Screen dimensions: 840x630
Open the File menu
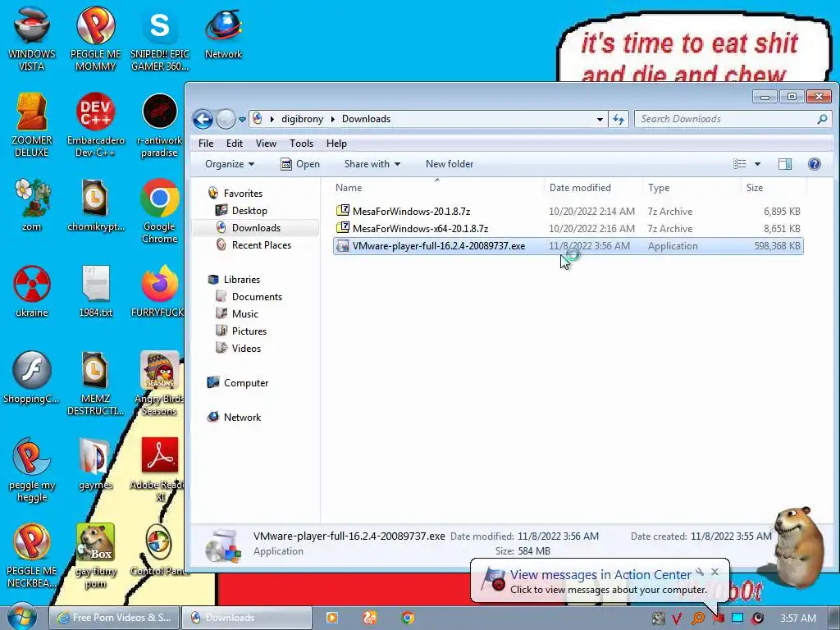206,143
